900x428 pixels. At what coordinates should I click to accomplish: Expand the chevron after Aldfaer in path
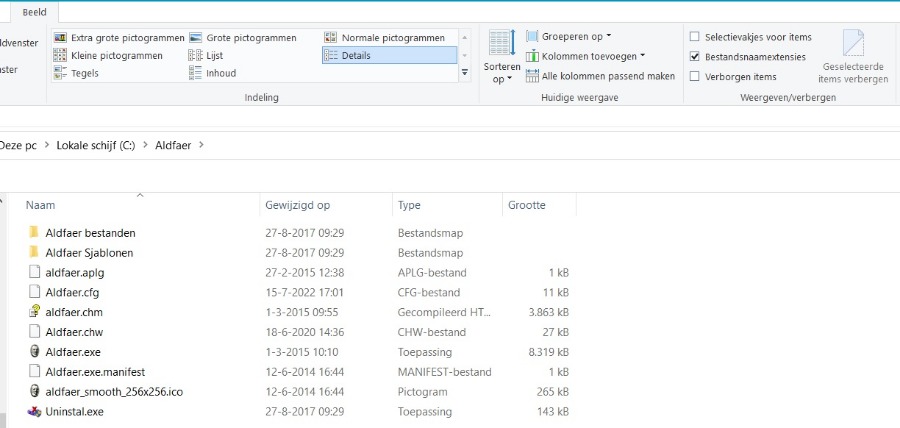(x=201, y=145)
